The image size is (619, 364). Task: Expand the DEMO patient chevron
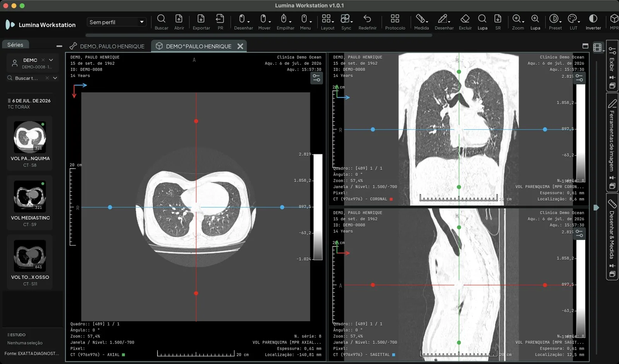click(x=51, y=60)
